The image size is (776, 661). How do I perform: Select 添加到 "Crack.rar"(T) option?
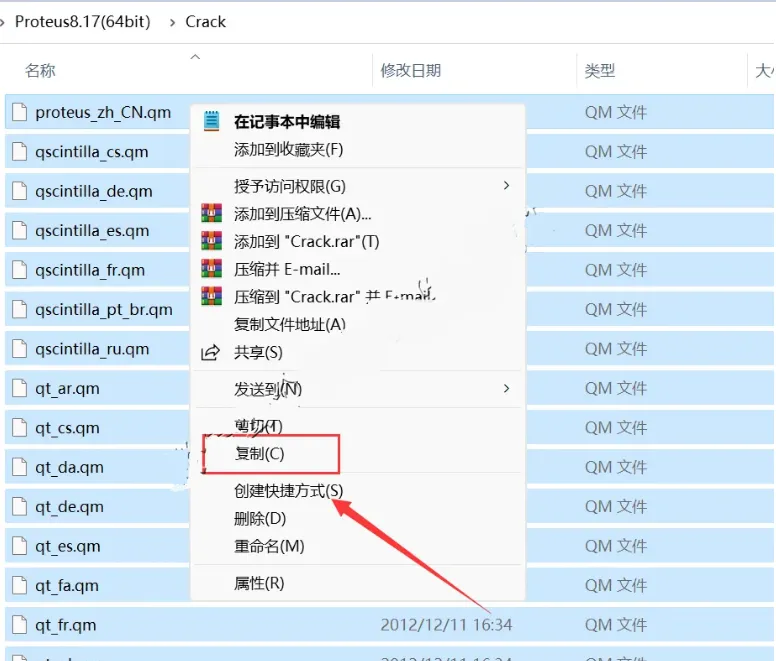tap(306, 241)
